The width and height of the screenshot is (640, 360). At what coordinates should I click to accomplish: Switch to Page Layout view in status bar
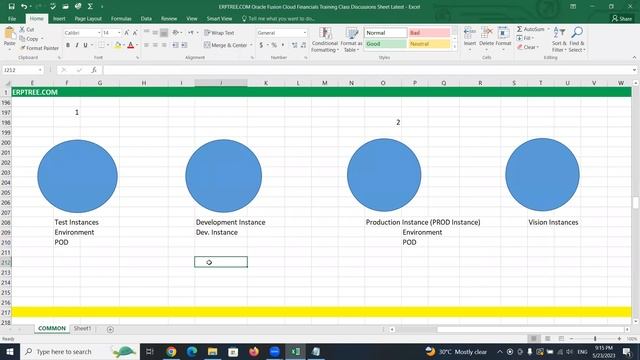[x=547, y=339]
